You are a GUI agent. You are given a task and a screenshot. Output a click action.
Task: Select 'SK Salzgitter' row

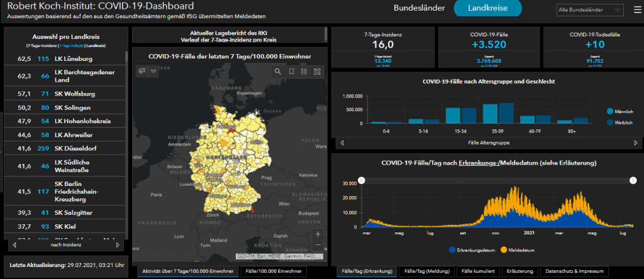65,213
